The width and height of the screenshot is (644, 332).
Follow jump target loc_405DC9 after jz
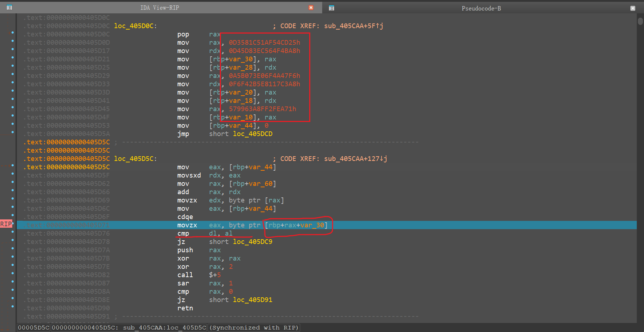pyautogui.click(x=253, y=242)
